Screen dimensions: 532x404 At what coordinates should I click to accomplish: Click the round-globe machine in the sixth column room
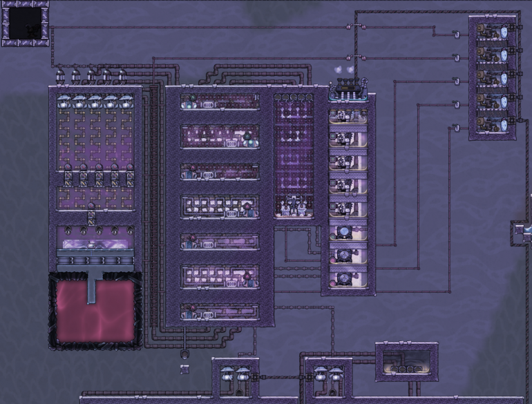[x=343, y=233]
